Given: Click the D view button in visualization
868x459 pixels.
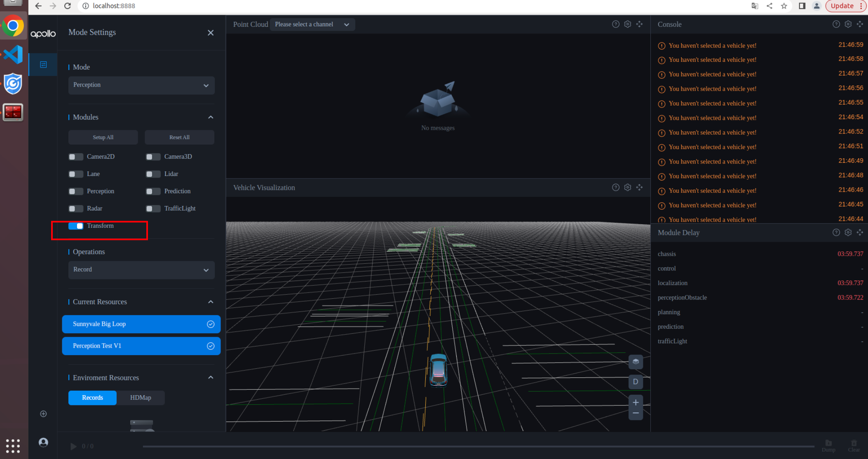Looking at the screenshot, I should (636, 382).
